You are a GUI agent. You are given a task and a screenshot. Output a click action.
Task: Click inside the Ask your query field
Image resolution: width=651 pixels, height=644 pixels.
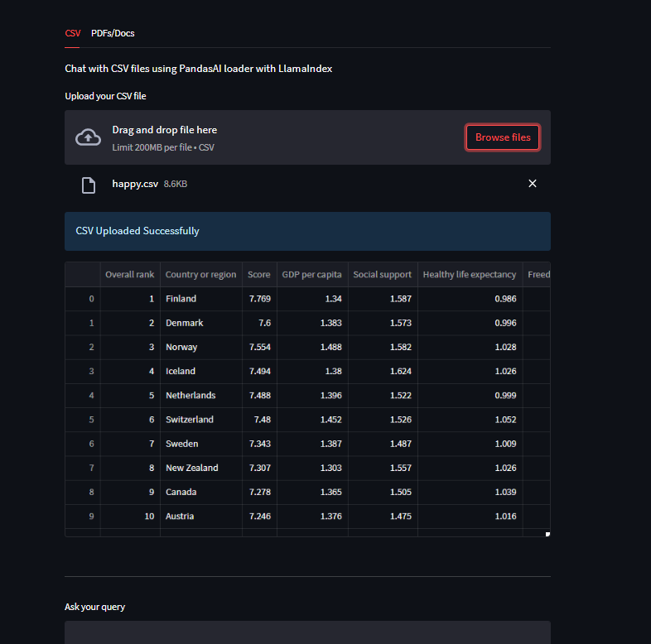tap(307, 632)
